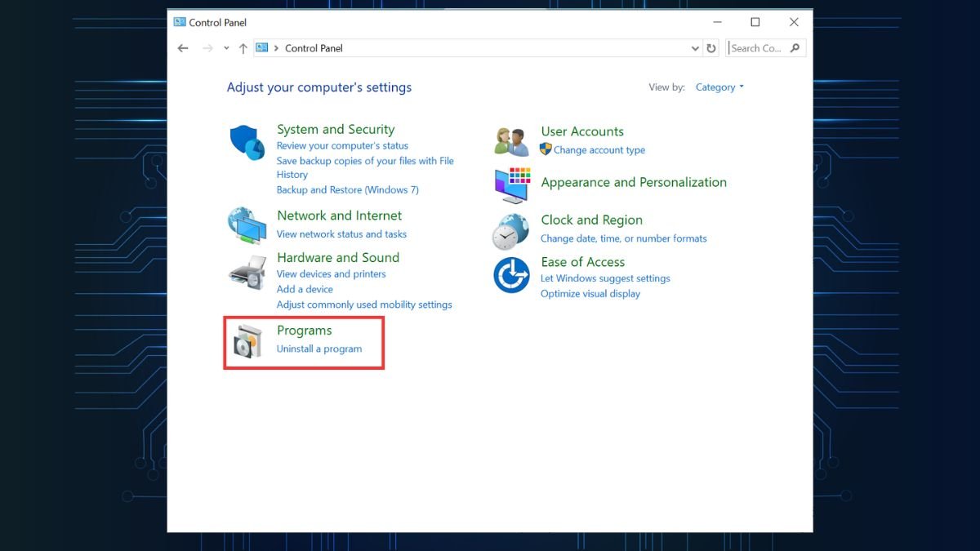
Task: Click the User Accounts people icon
Action: tap(512, 141)
